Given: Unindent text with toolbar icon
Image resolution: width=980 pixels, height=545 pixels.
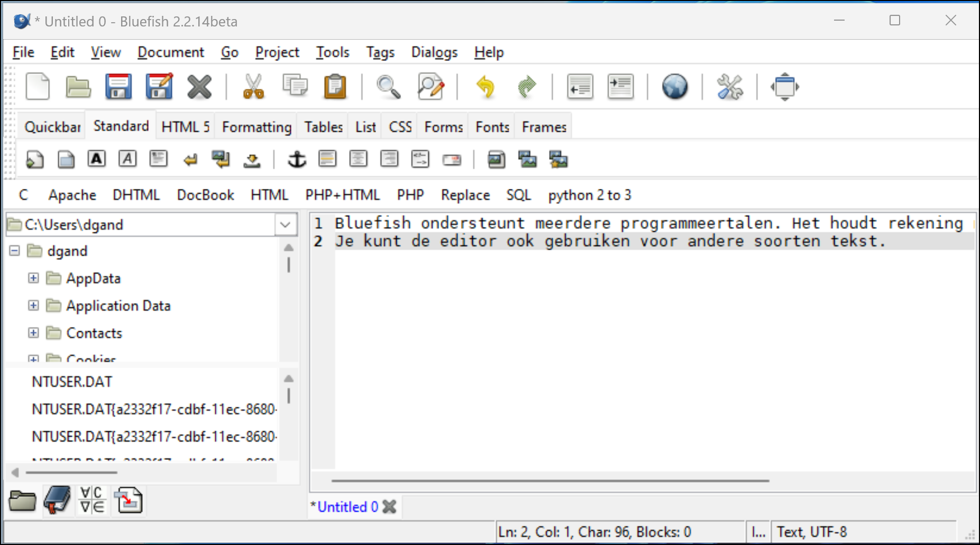Looking at the screenshot, I should click(x=580, y=87).
